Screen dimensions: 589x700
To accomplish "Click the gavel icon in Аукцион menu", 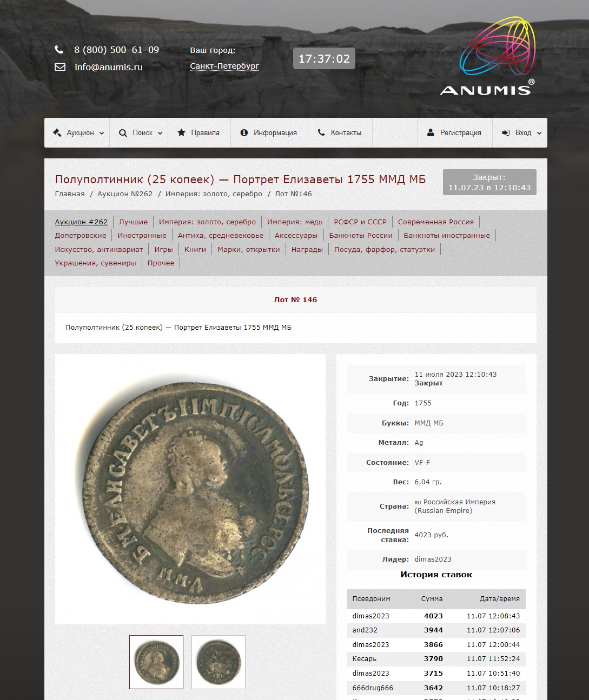I will click(57, 132).
